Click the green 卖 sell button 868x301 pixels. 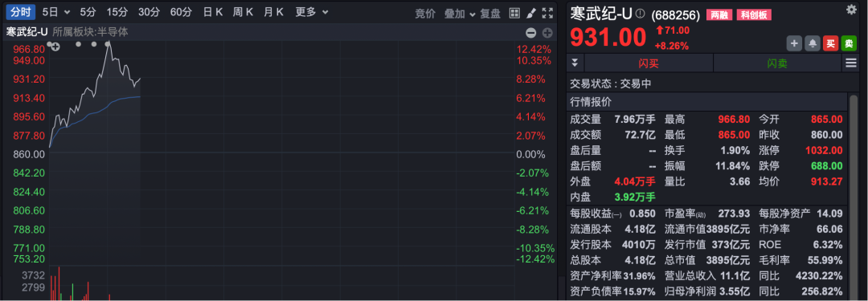(849, 43)
